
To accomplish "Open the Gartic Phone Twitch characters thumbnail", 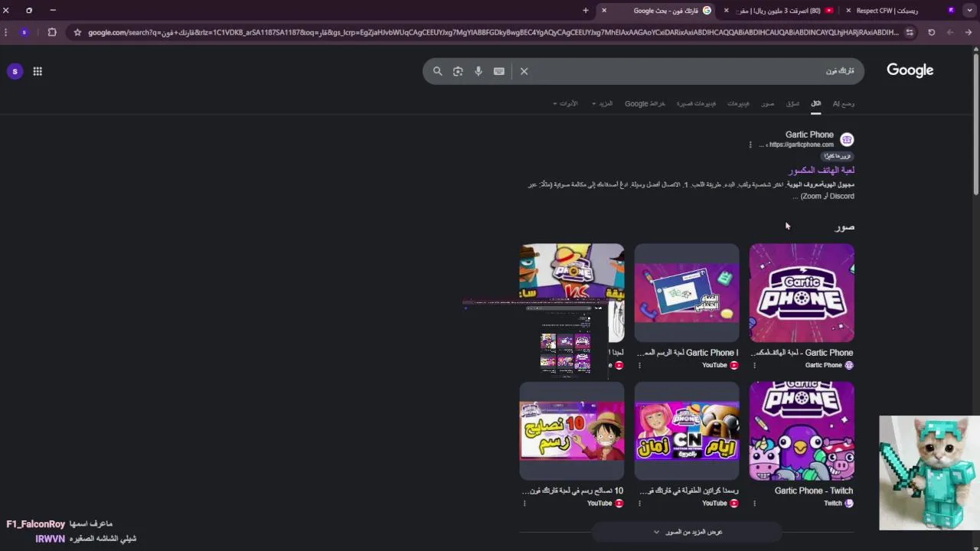I will click(x=802, y=431).
